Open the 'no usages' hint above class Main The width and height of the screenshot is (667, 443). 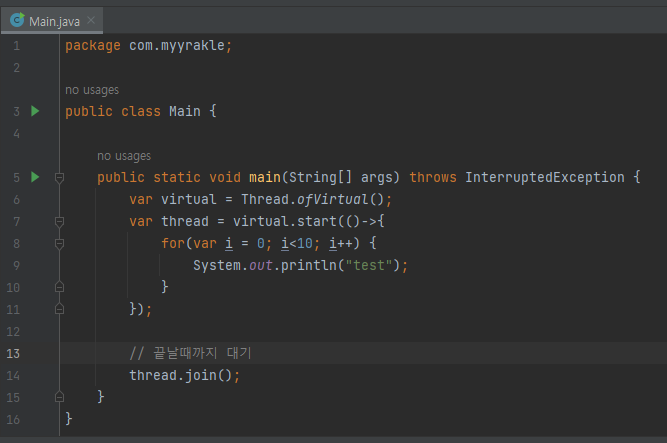92,90
